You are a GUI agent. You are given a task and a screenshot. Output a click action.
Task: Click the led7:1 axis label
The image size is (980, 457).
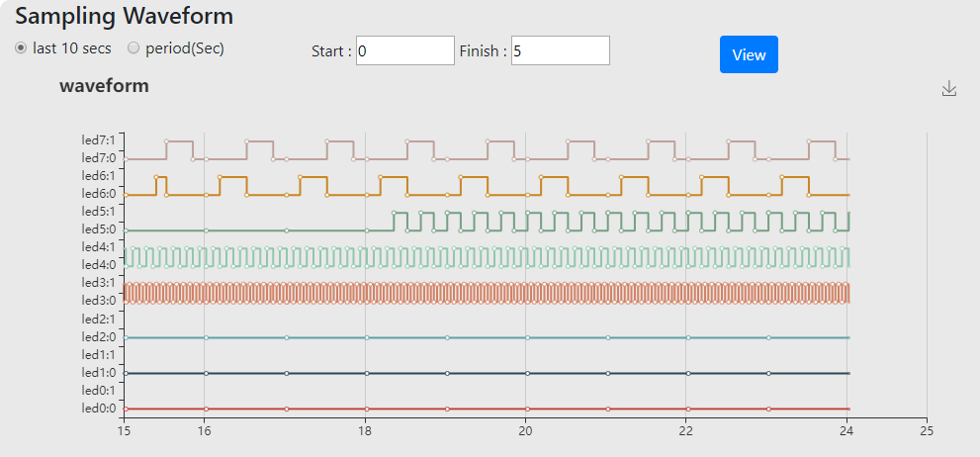click(x=98, y=140)
